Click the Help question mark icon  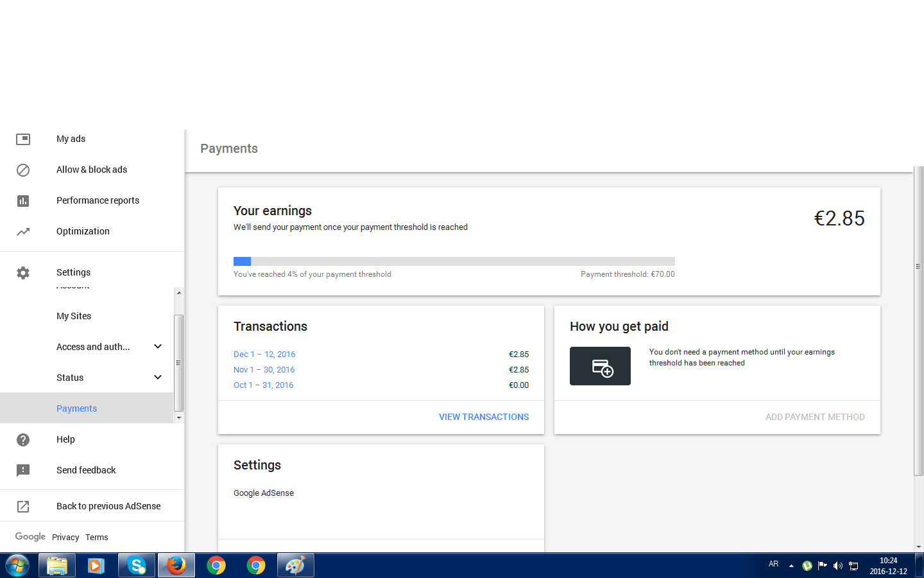tap(23, 439)
